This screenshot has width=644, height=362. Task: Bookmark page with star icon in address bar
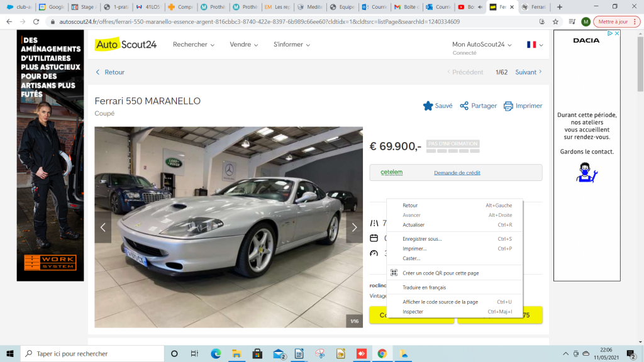tap(555, 22)
